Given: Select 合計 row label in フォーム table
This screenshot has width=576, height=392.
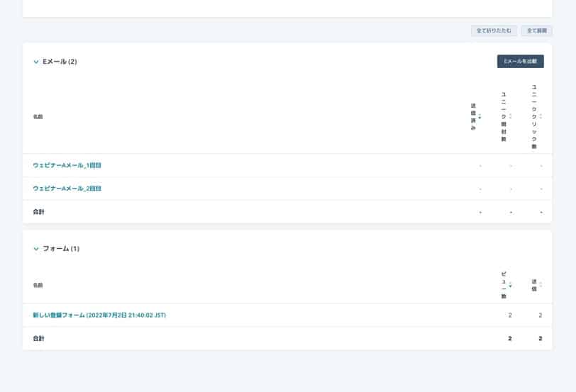Looking at the screenshot, I should (x=38, y=338).
